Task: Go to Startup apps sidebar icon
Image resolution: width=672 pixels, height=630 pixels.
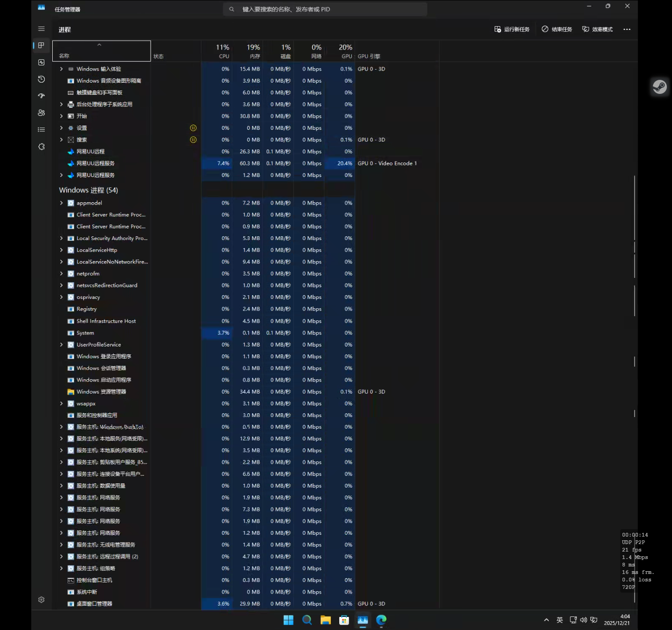Action: [x=41, y=96]
